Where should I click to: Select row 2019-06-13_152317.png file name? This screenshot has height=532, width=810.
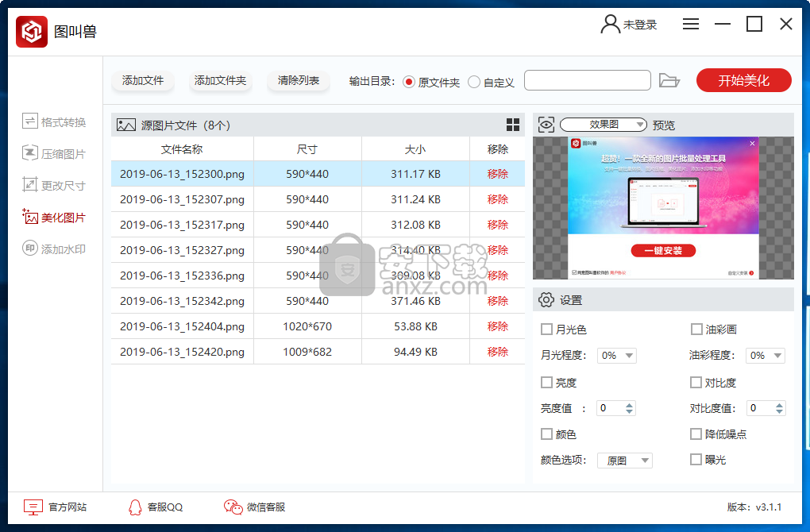183,225
